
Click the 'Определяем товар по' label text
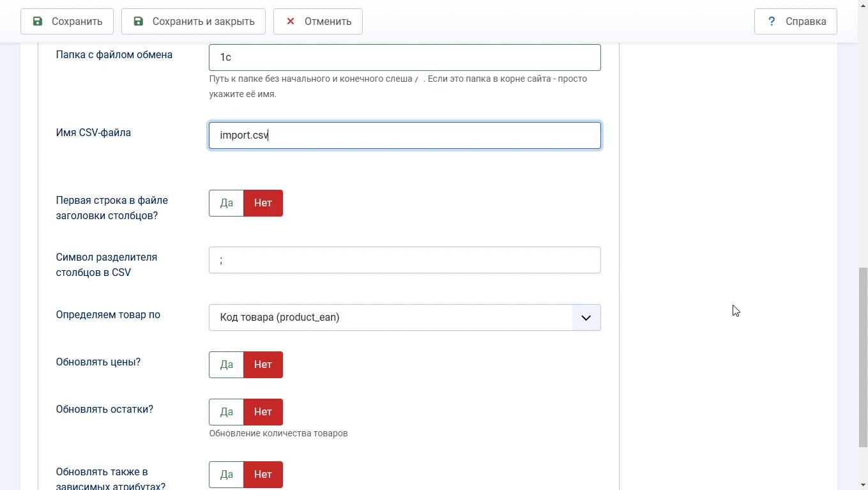click(108, 314)
